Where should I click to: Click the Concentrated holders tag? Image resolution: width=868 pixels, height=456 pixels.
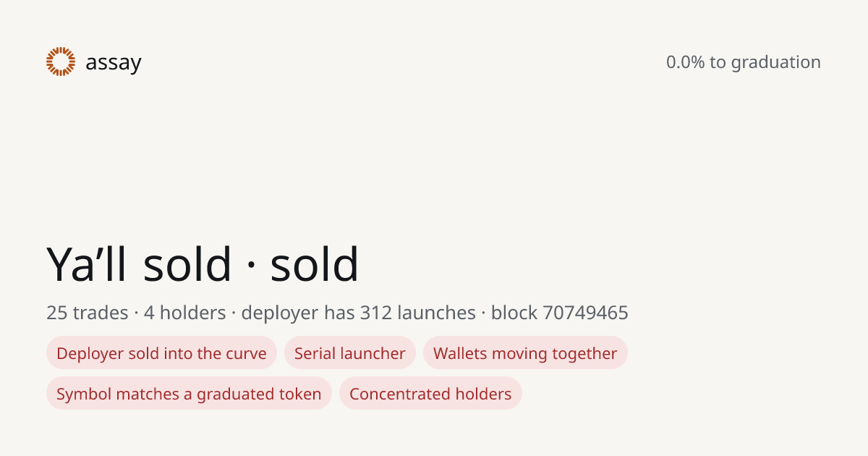(430, 394)
